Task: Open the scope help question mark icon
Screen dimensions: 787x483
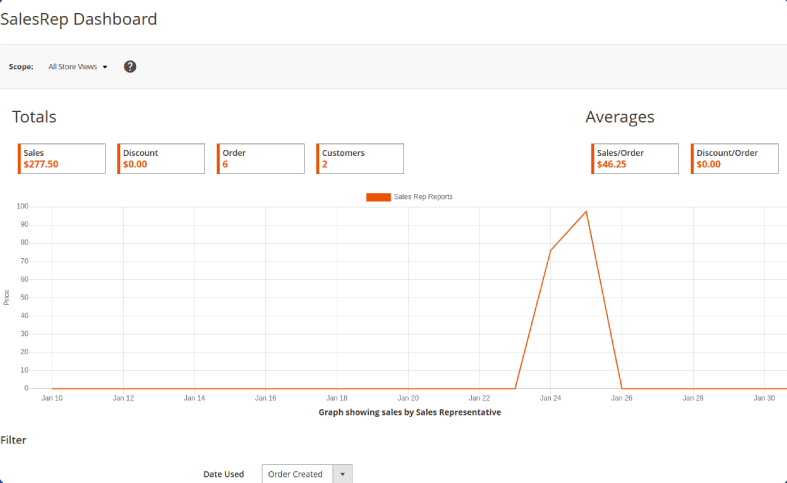Action: (x=130, y=66)
